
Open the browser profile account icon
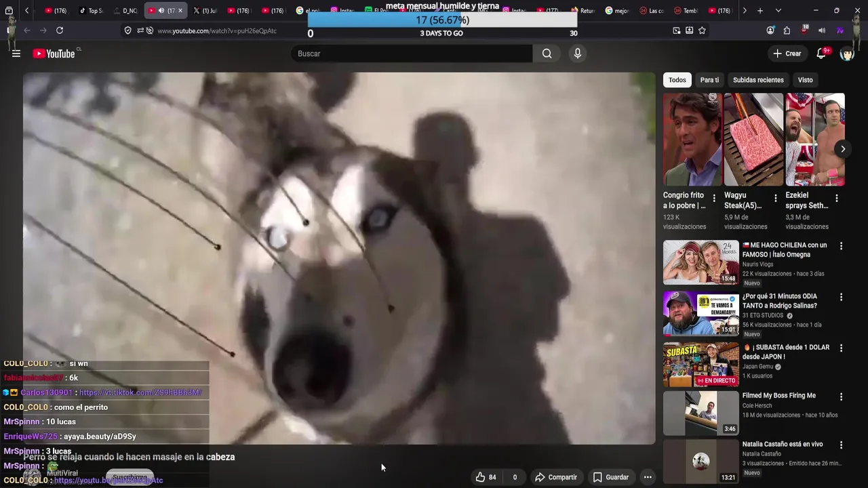[x=770, y=30]
